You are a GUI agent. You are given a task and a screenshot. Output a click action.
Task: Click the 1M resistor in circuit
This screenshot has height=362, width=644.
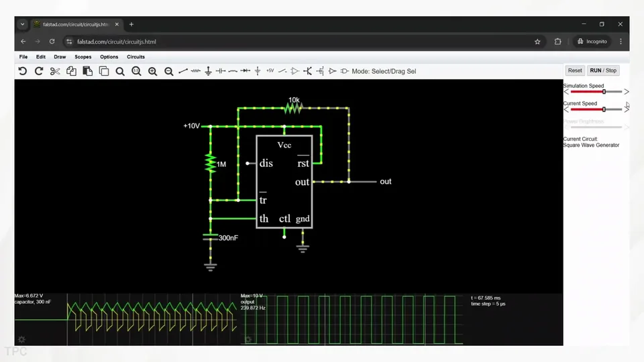pos(211,164)
